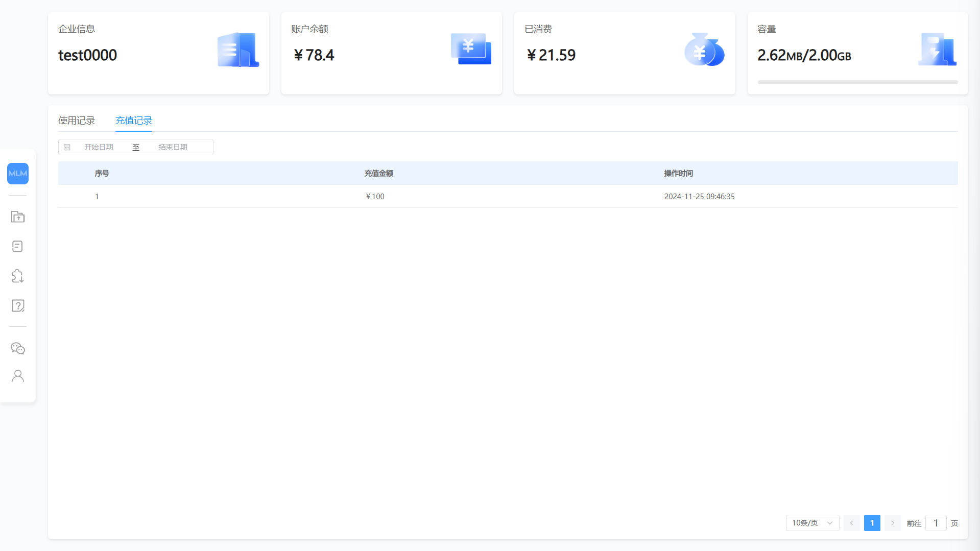Click the account balance card icon
Viewport: 980px width, 551px height.
pos(471,49)
